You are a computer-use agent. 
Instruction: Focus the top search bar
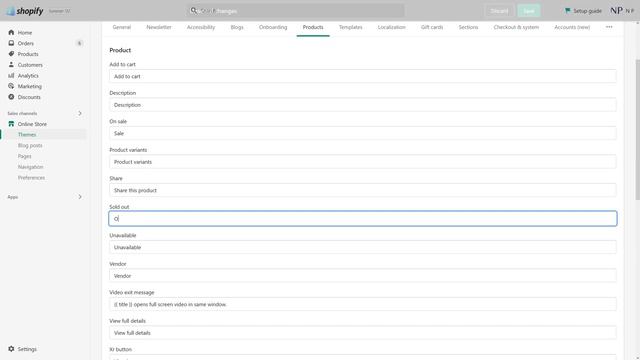[295, 11]
